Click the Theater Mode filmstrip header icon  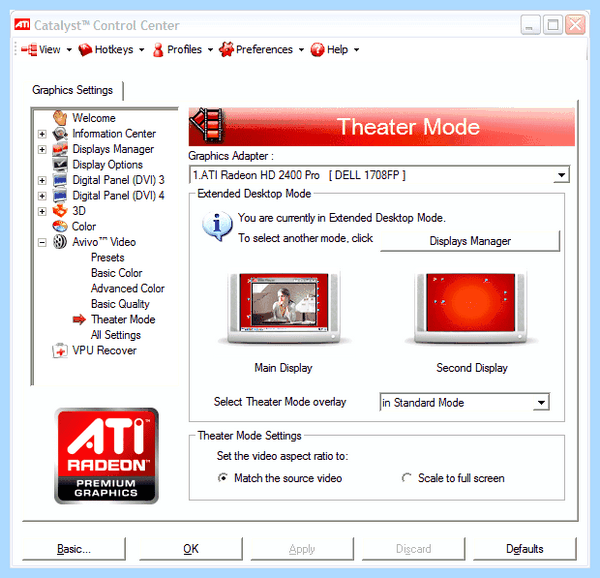pyautogui.click(x=207, y=125)
